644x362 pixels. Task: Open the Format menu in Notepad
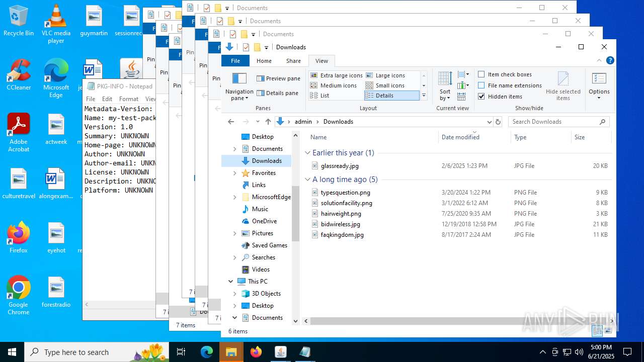click(129, 99)
